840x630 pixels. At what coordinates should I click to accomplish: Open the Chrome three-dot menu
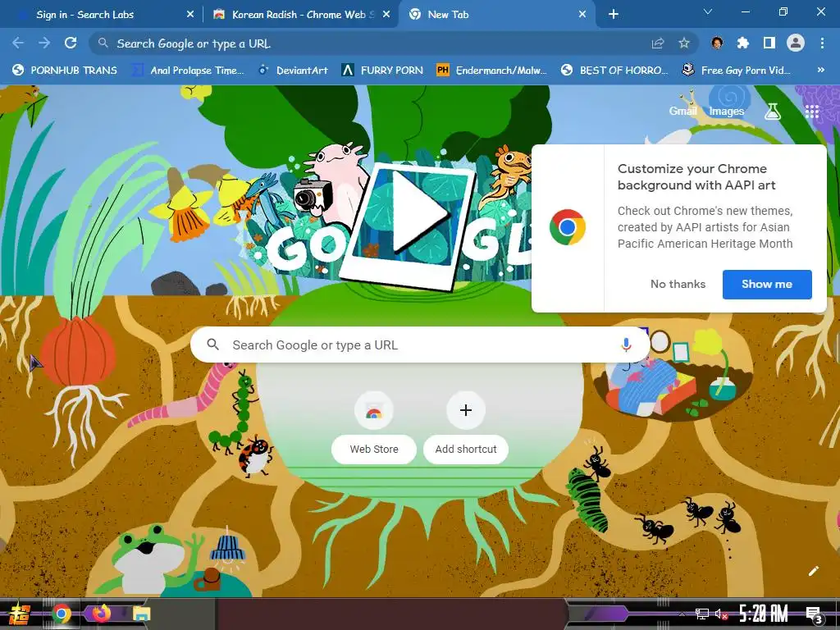coord(822,43)
